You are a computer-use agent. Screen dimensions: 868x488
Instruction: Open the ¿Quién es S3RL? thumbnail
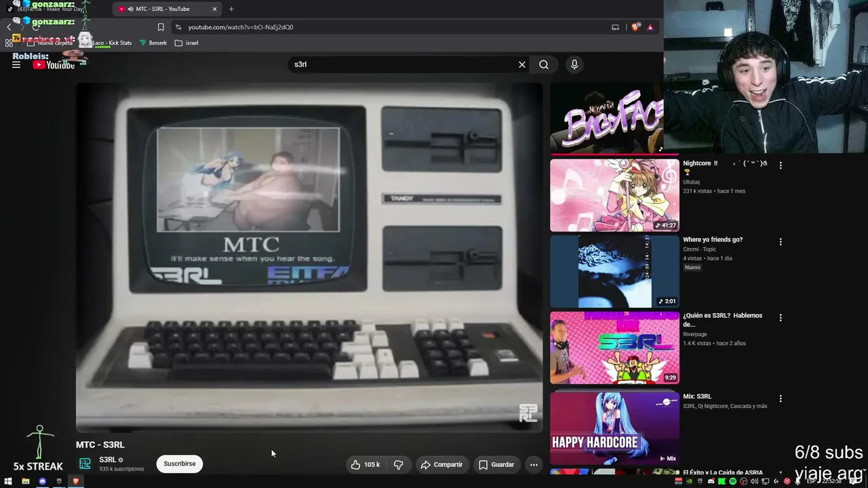[614, 348]
